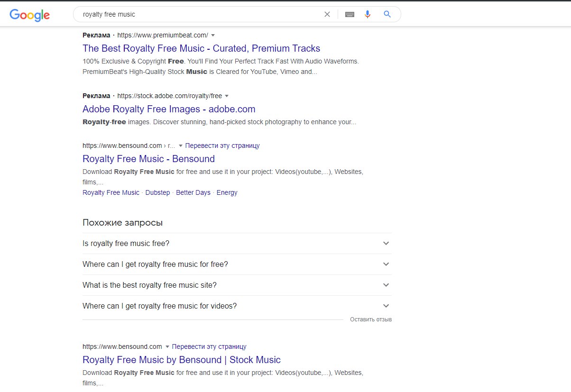
Task: Click the lower https://www.bensound.com URL text
Action: point(122,346)
